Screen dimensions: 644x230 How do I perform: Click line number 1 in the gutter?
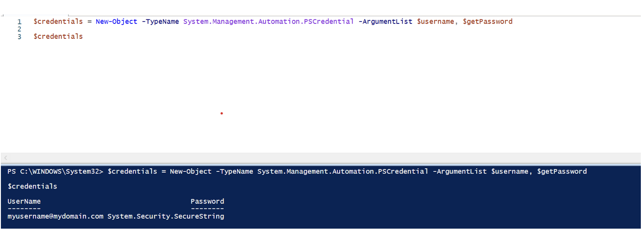pos(19,22)
